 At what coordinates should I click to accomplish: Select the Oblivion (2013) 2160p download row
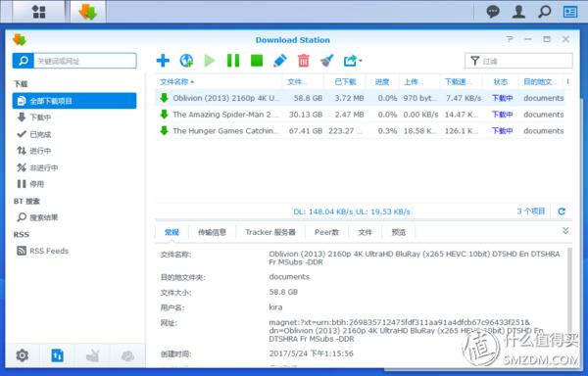360,98
